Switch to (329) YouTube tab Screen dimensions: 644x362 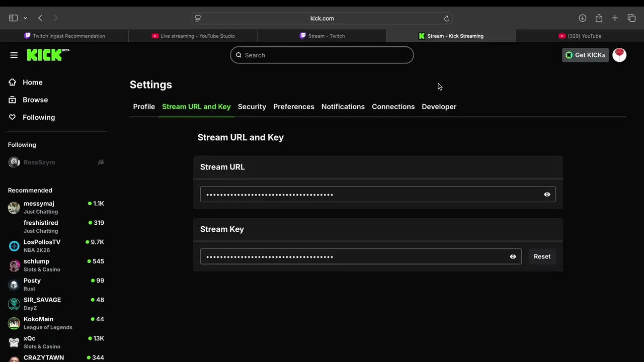tap(580, 36)
